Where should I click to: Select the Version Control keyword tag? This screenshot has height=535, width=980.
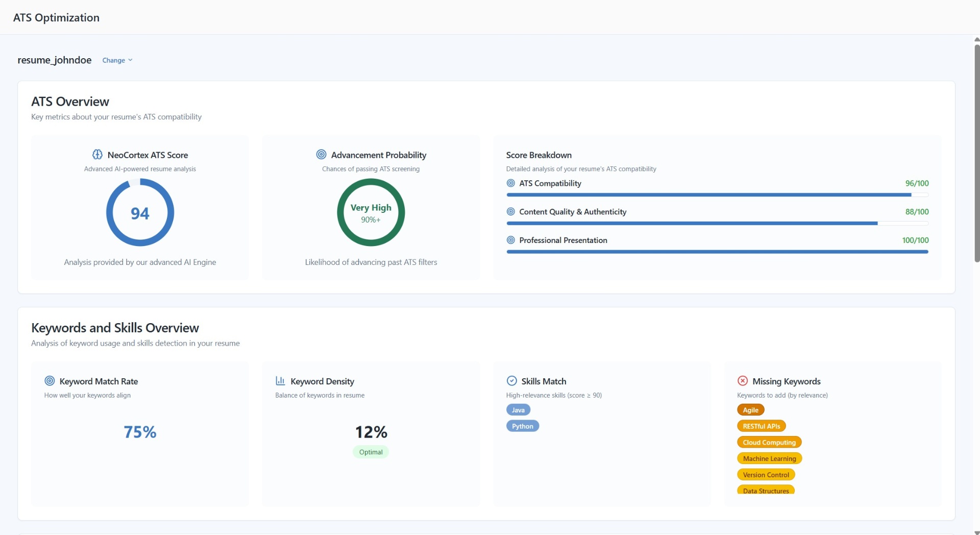(766, 475)
